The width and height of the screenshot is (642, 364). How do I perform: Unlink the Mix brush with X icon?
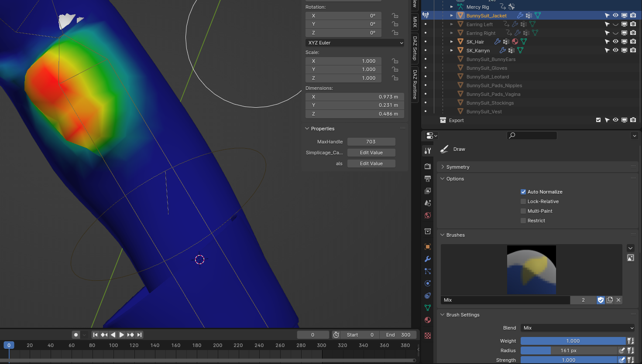[x=618, y=300]
